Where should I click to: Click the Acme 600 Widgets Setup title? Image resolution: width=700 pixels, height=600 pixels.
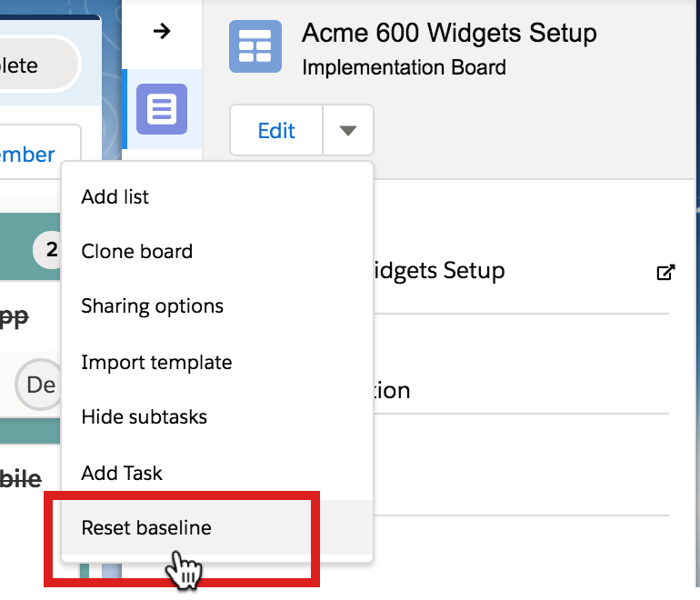[449, 33]
